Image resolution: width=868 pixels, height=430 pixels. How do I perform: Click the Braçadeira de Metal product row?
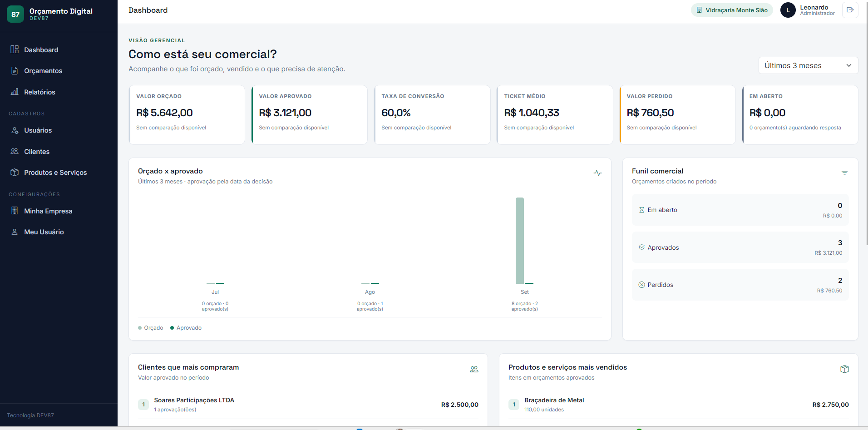[679, 405]
